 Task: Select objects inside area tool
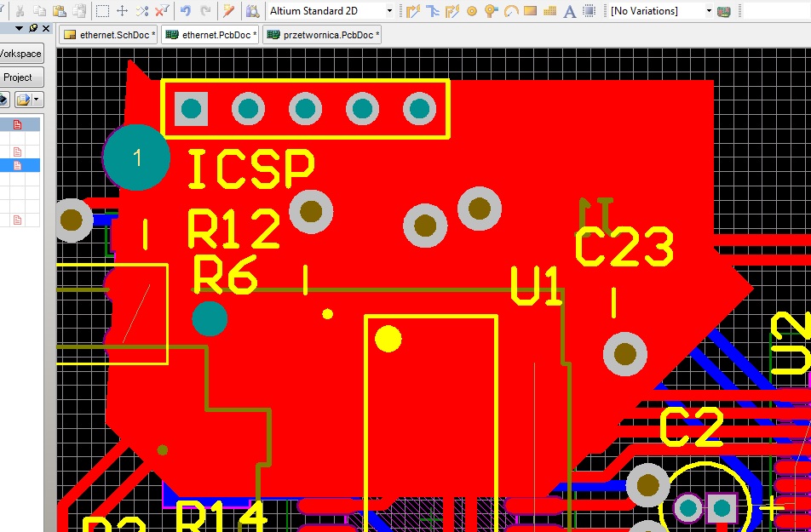click(x=102, y=10)
